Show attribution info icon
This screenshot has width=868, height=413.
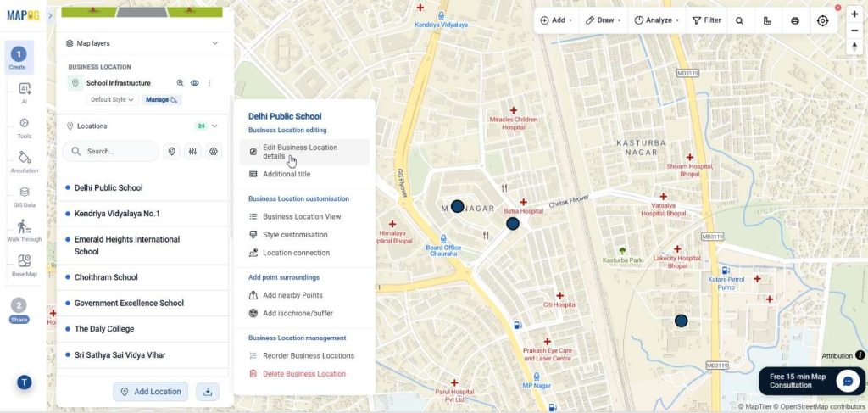click(860, 355)
